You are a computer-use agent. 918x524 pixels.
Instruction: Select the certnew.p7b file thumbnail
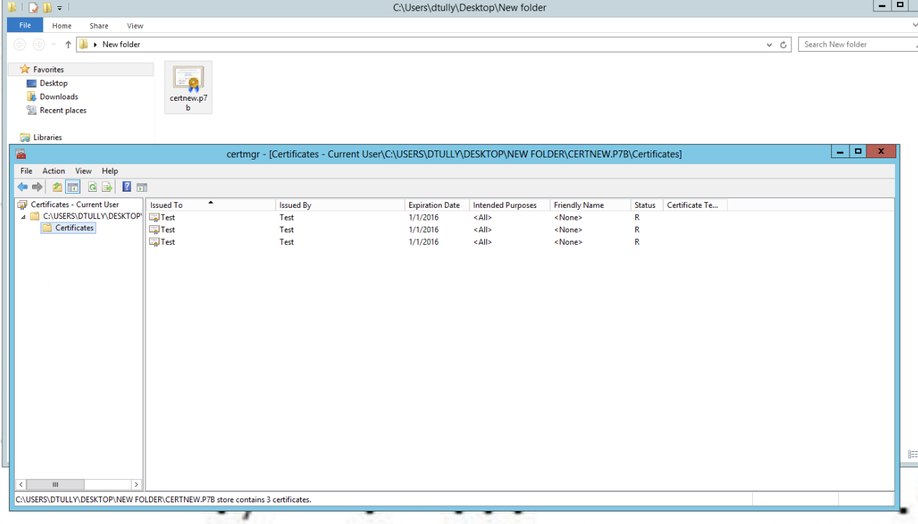[188, 87]
